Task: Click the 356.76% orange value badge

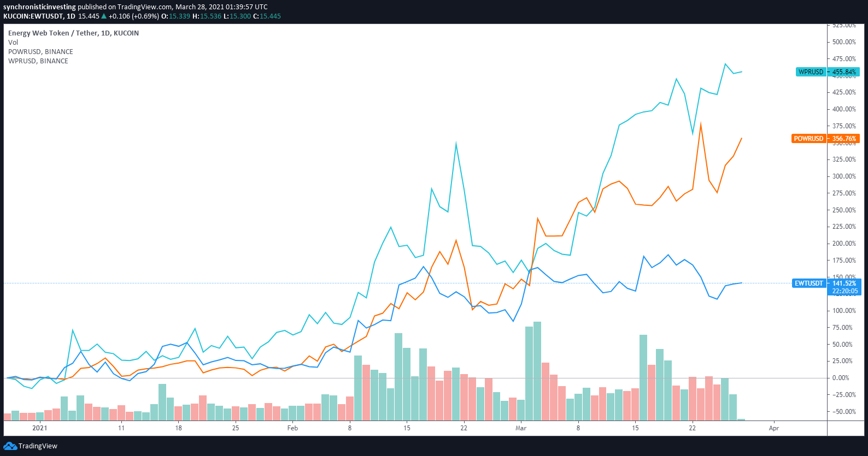Action: pos(844,139)
